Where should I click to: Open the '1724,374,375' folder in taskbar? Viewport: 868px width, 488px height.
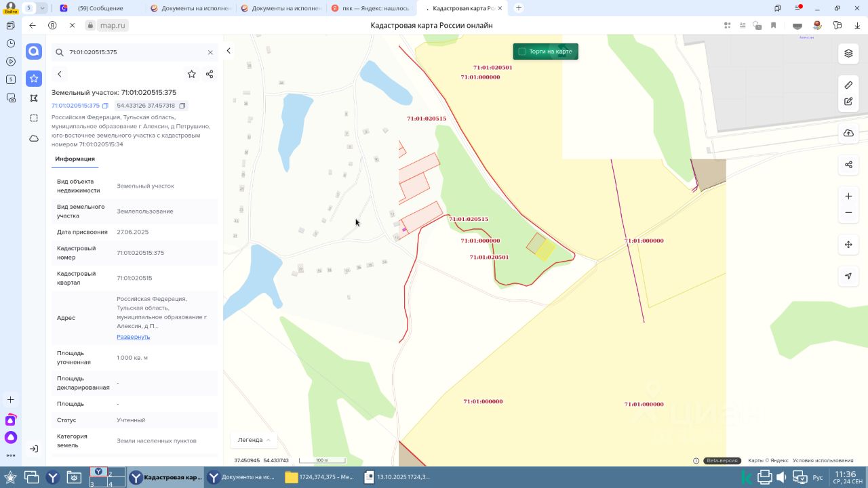[319, 477]
